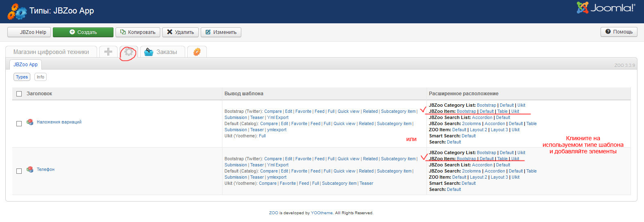Click the gear settings tab icon

pyautogui.click(x=129, y=52)
